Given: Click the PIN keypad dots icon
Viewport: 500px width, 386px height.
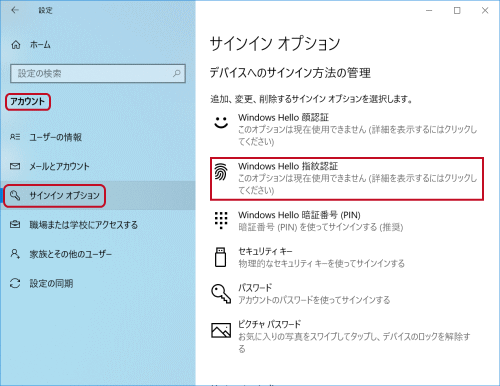Looking at the screenshot, I should [221, 220].
